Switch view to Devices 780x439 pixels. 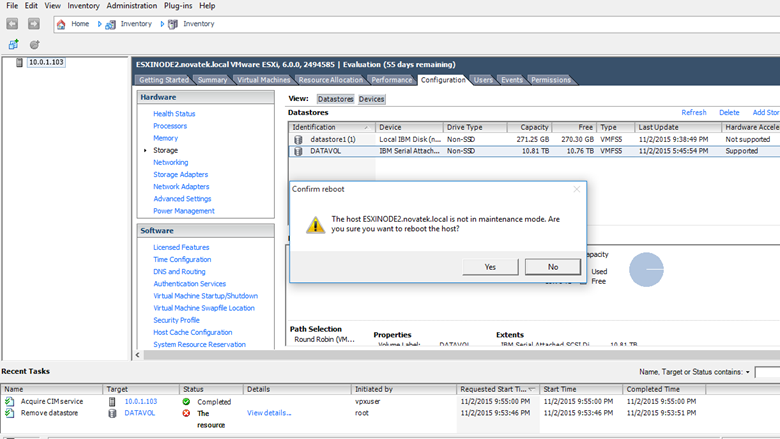[x=372, y=99]
